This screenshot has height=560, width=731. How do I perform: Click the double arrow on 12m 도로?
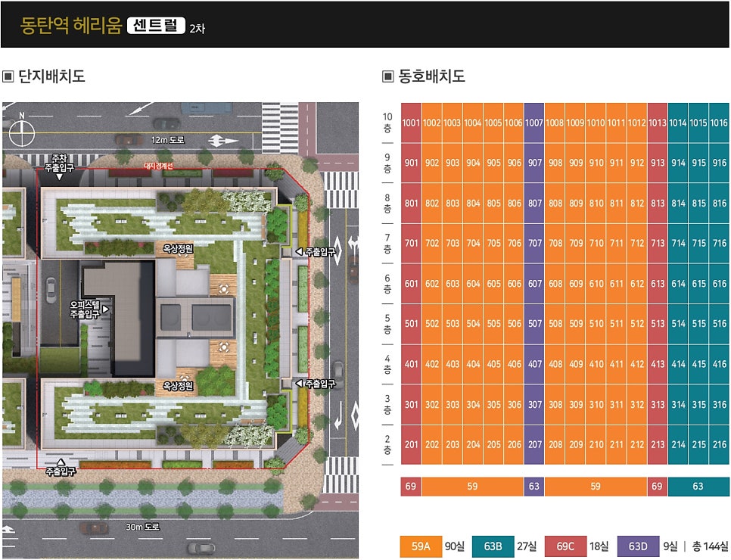click(x=222, y=140)
